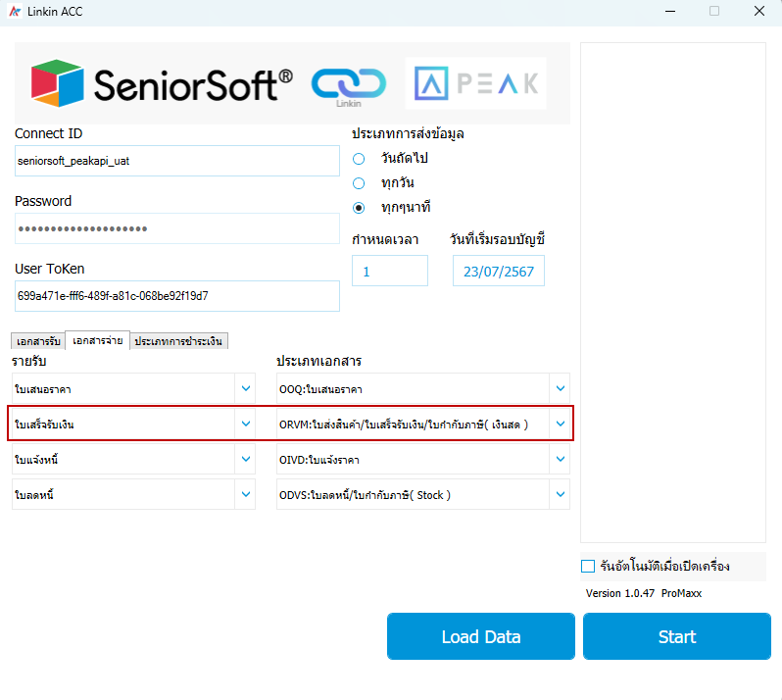This screenshot has height=700, width=782.
Task: Open the ใบแจ้งหนี้ dropdown arrow
Action: [x=246, y=459]
